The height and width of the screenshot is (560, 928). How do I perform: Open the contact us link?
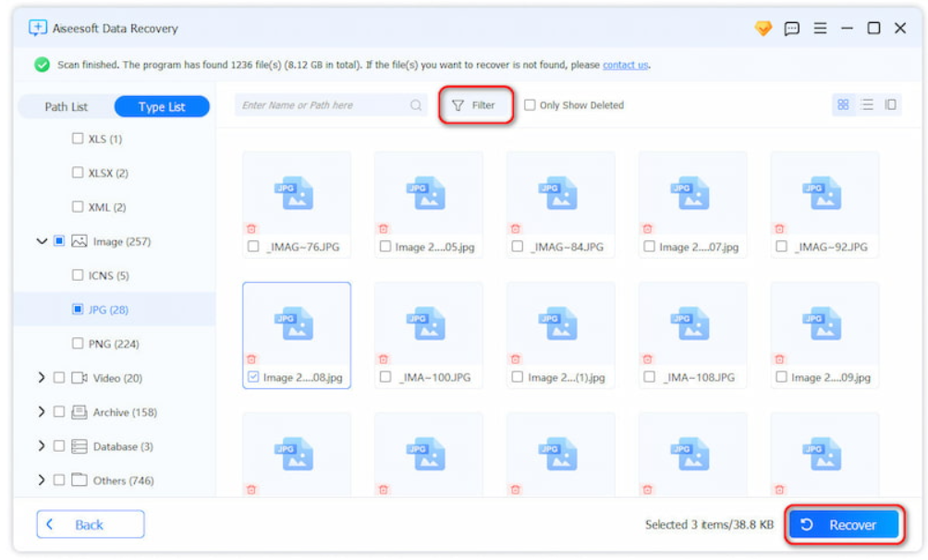[627, 65]
